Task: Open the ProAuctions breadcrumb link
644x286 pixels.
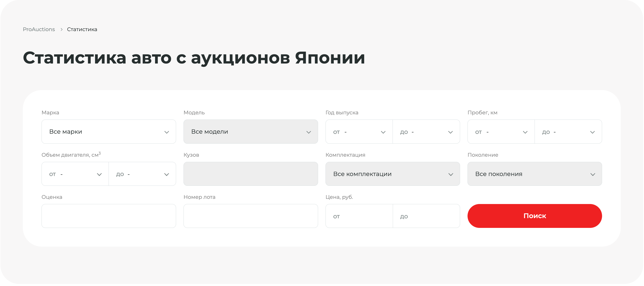Action: coord(39,29)
